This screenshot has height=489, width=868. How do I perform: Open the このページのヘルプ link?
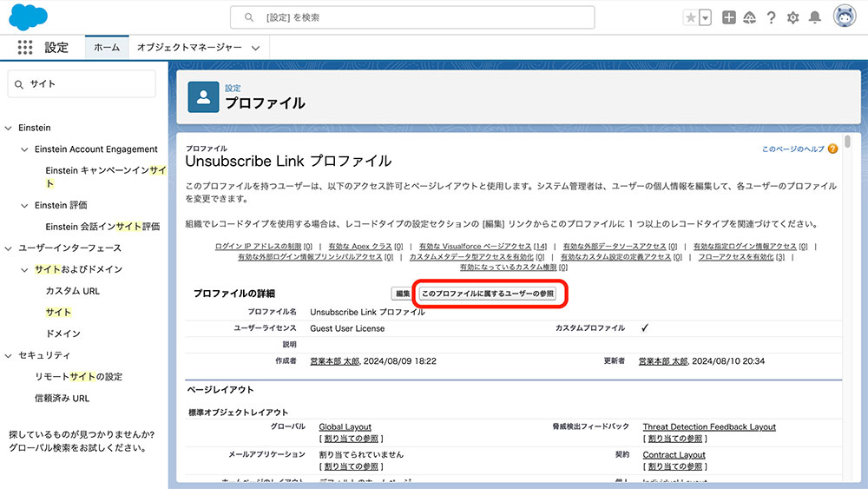[x=792, y=149]
